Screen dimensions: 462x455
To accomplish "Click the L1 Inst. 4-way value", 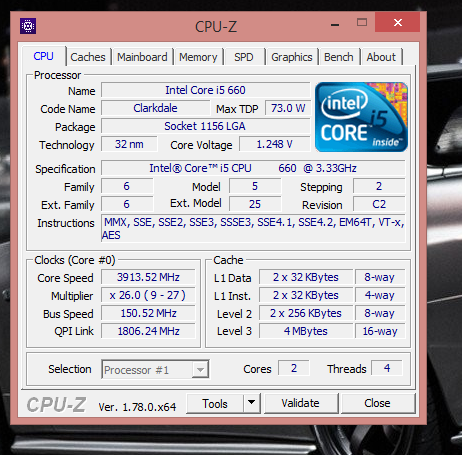I will coord(380,295).
